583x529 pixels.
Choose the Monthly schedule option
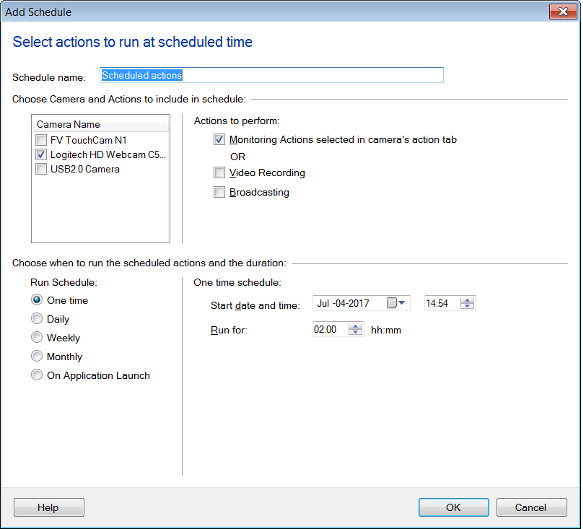click(x=37, y=356)
